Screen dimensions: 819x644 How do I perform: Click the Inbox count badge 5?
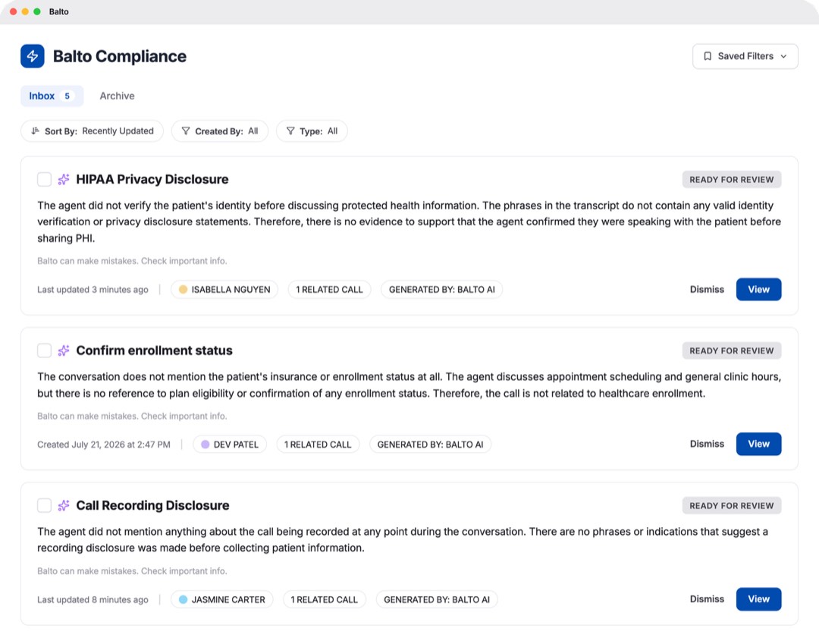[67, 96]
